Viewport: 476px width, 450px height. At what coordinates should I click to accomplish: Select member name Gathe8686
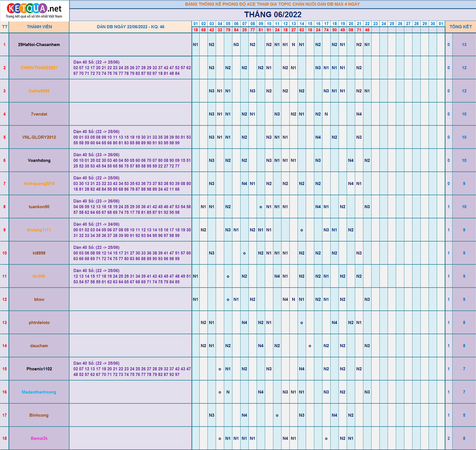[x=39, y=91]
